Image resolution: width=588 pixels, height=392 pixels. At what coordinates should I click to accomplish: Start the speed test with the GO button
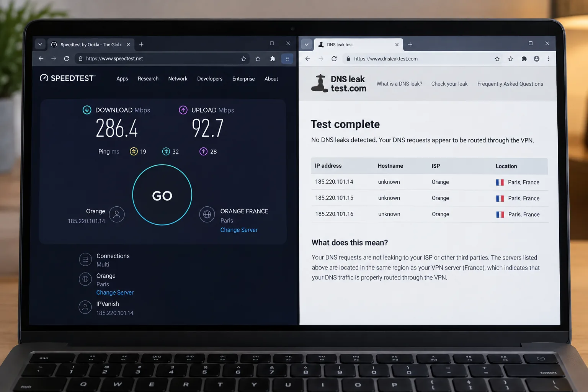[162, 195]
